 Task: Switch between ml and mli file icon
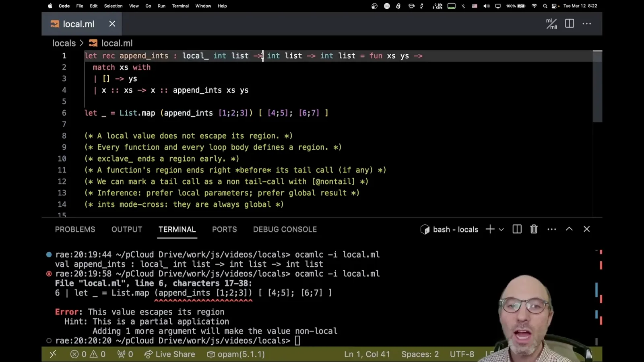click(x=551, y=24)
